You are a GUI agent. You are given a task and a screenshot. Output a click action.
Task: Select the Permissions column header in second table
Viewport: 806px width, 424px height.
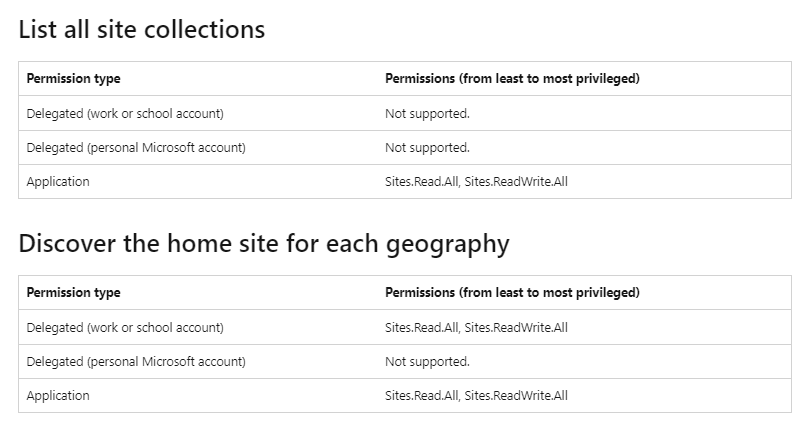(512, 292)
